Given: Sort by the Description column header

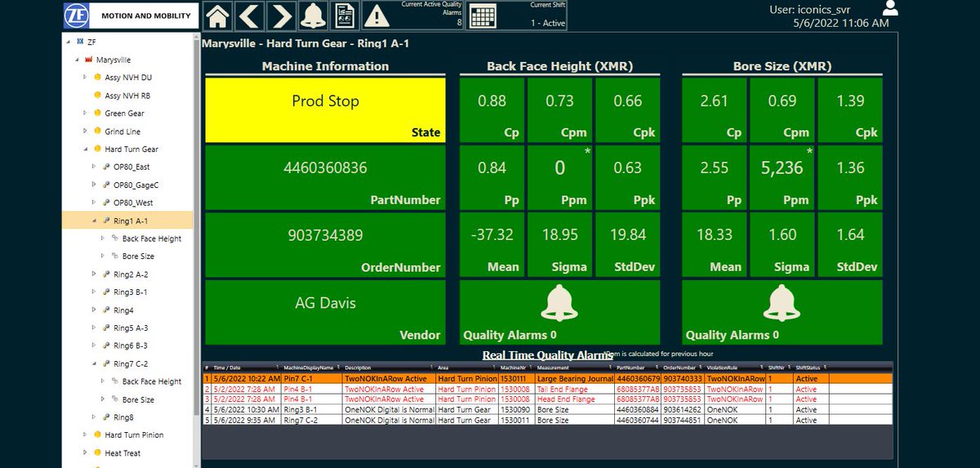Looking at the screenshot, I should [x=389, y=368].
